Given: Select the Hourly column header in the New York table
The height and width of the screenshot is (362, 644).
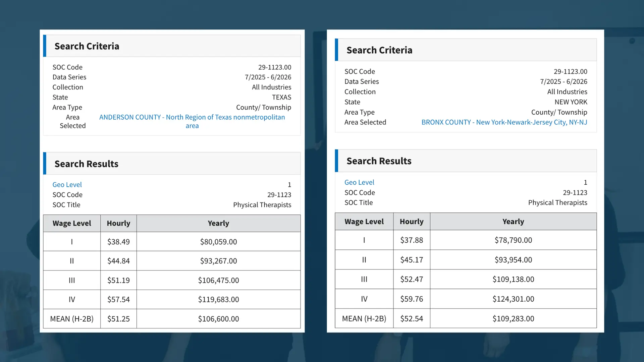Looking at the screenshot, I should click(411, 221).
